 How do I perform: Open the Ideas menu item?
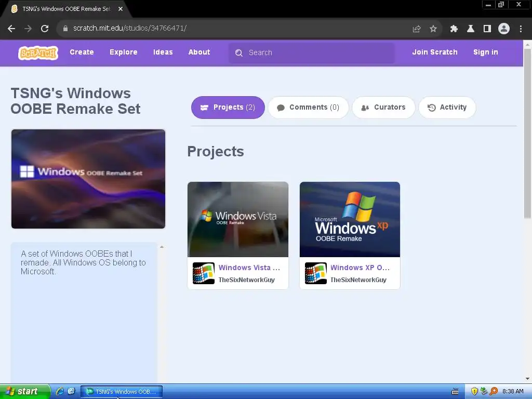pos(163,52)
